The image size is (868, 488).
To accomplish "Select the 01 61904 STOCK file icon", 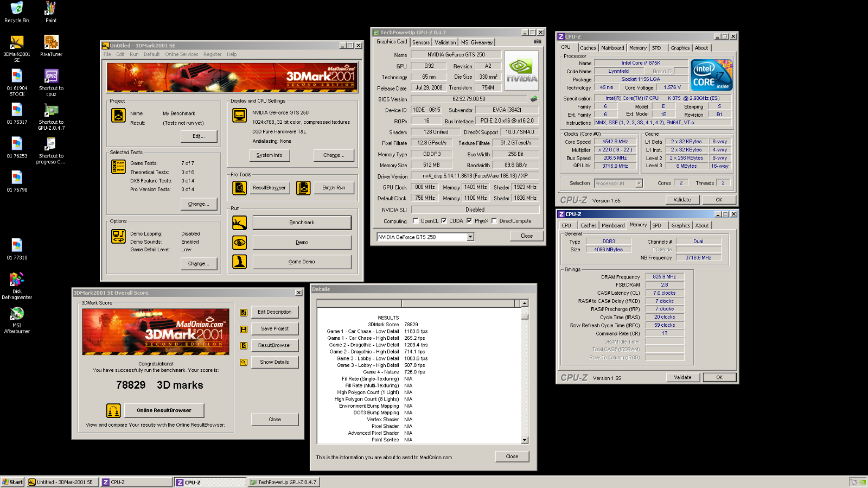I will coord(17,83).
